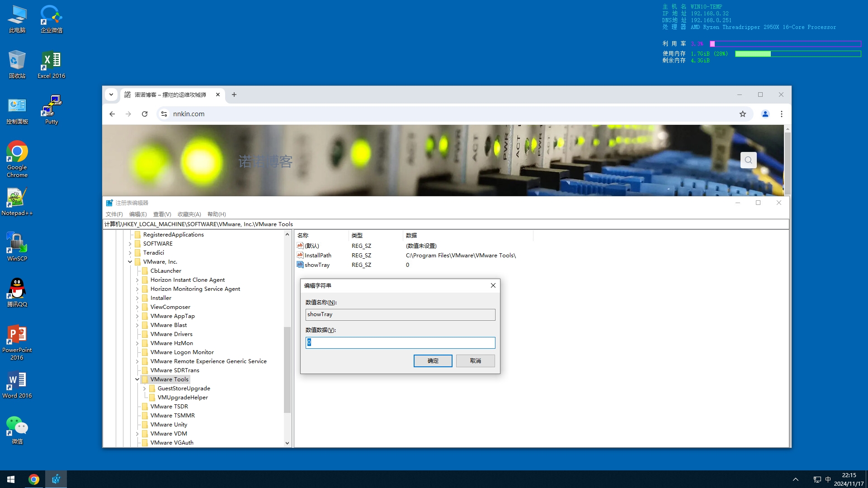
Task: Click the 数值数据 value input field
Action: click(x=400, y=343)
